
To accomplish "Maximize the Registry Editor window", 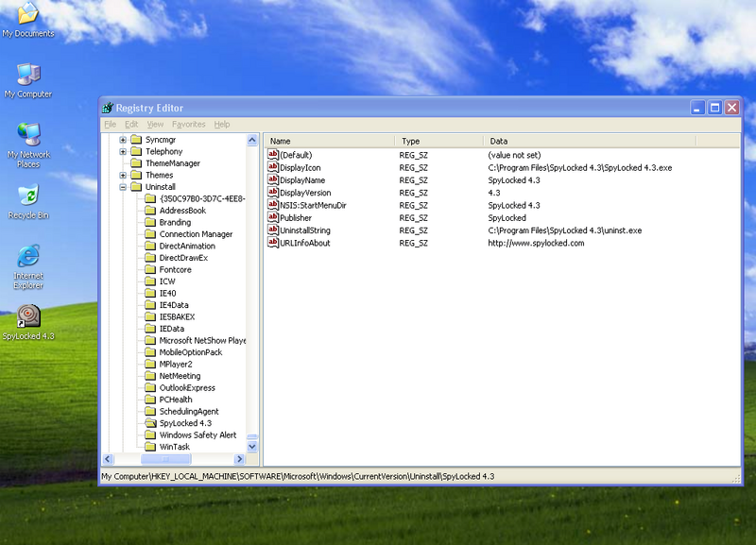I will pyautogui.click(x=714, y=108).
